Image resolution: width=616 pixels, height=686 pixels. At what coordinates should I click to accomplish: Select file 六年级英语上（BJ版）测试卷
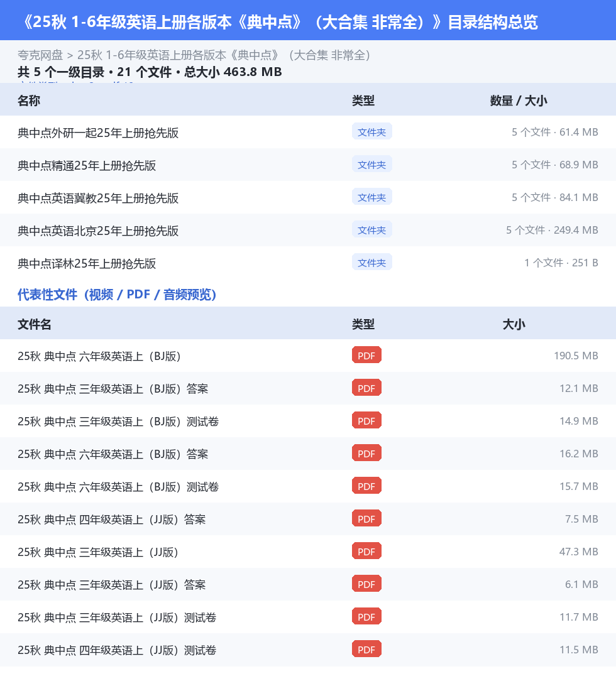click(x=118, y=487)
